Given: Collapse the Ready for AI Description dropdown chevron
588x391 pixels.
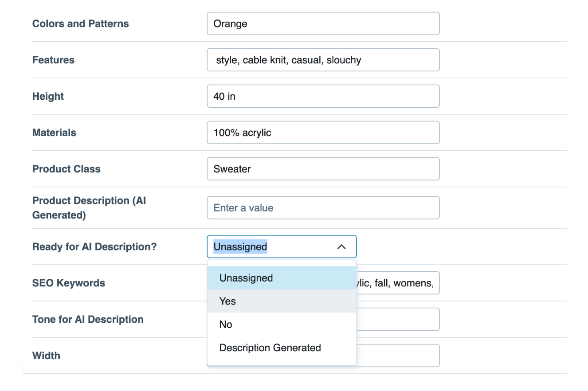Looking at the screenshot, I should pyautogui.click(x=341, y=247).
